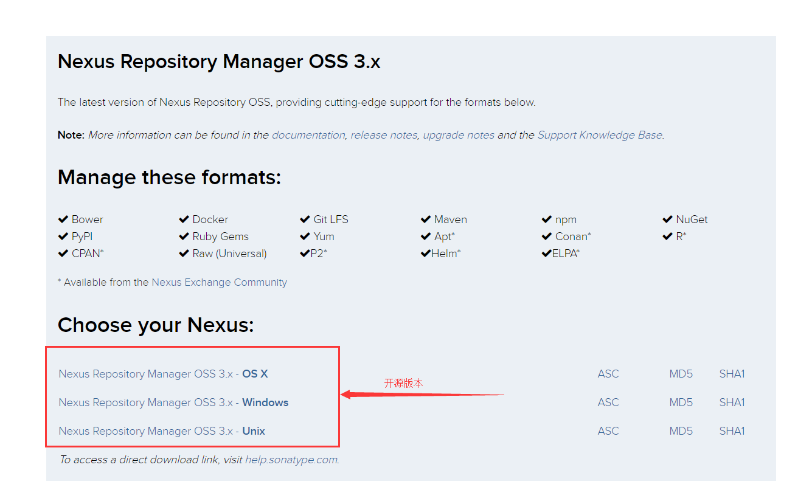Open the SHA1 checksum for OS X
812x504 pixels.
click(732, 374)
